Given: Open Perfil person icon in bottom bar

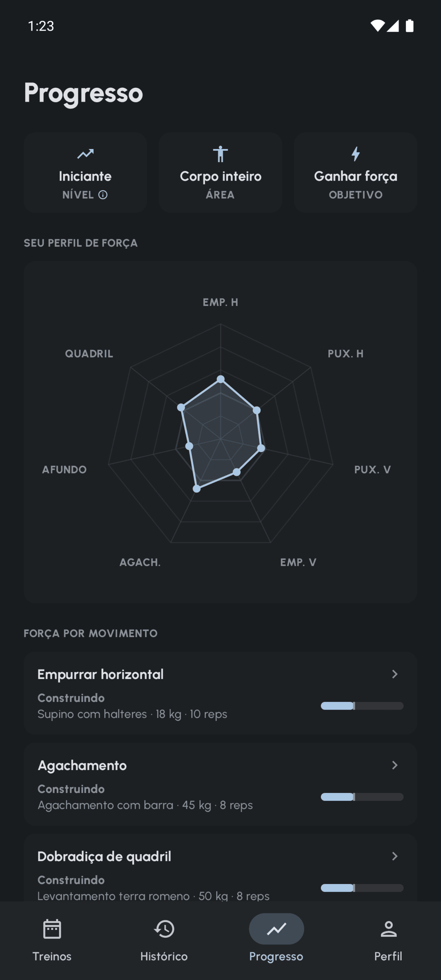Looking at the screenshot, I should (388, 929).
